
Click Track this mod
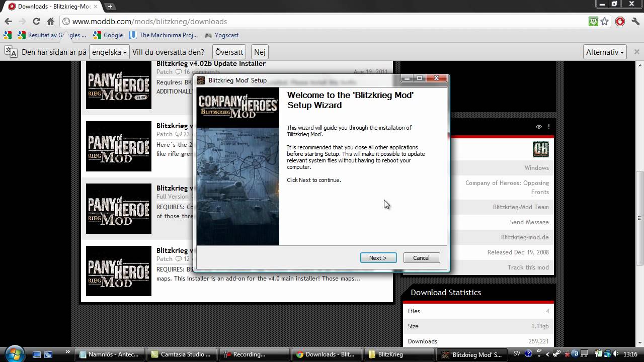528,267
